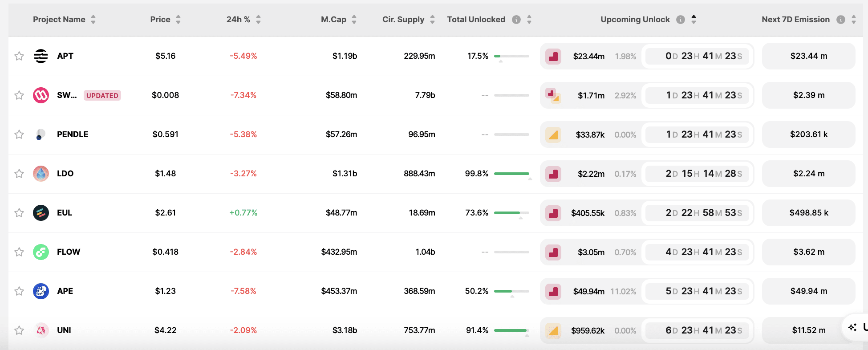The image size is (868, 350).
Task: Toggle UNI favorite star
Action: [x=19, y=330]
